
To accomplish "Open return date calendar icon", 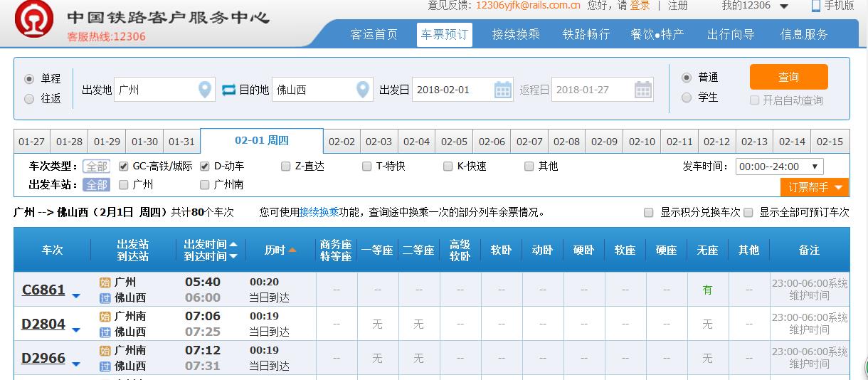I will point(643,90).
